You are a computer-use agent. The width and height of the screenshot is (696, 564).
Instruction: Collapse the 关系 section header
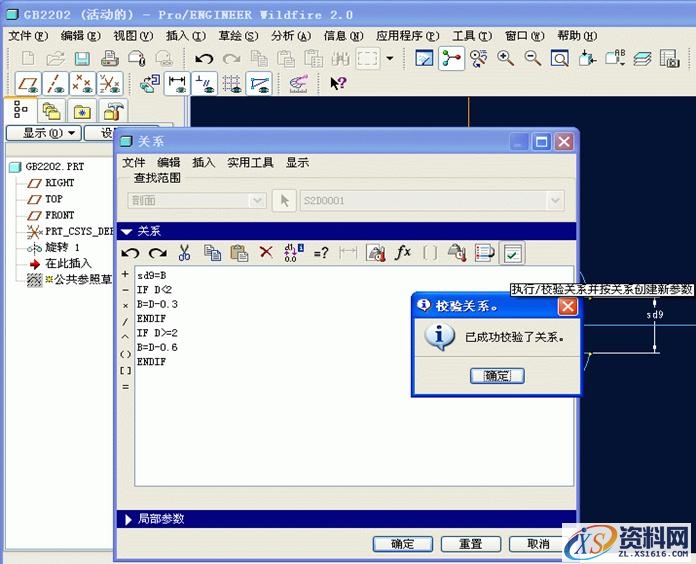[126, 231]
